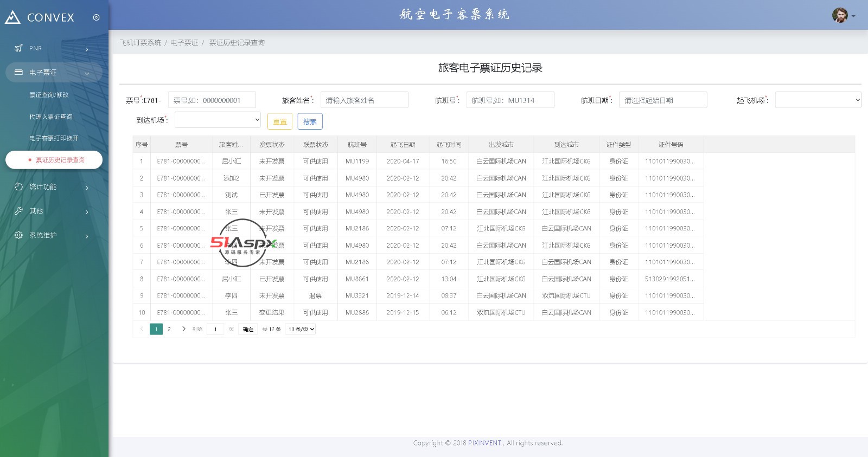This screenshot has height=457, width=868.
Task: Click the PIXINVENT footer link
Action: click(x=484, y=443)
